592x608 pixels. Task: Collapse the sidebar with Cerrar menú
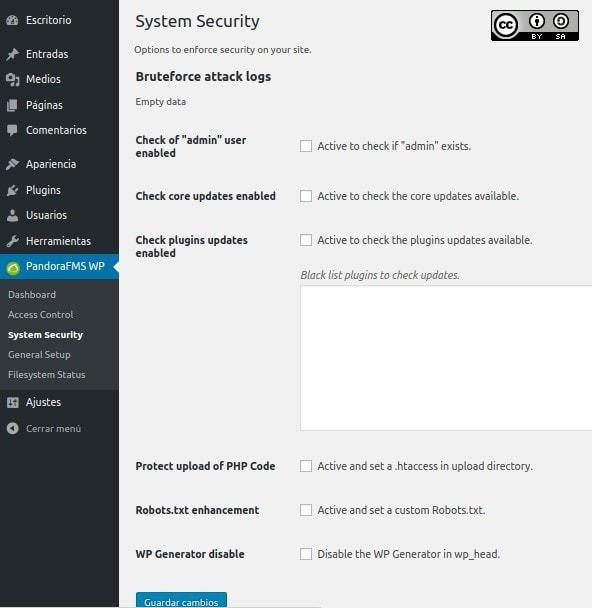44,428
